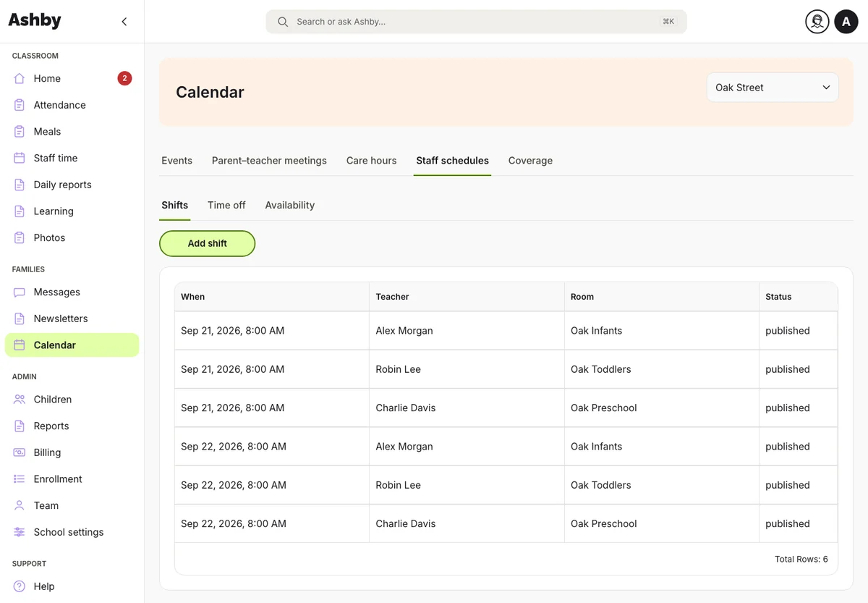Open School settings sliders icon
Viewport: 868px width, 603px height.
(20, 532)
